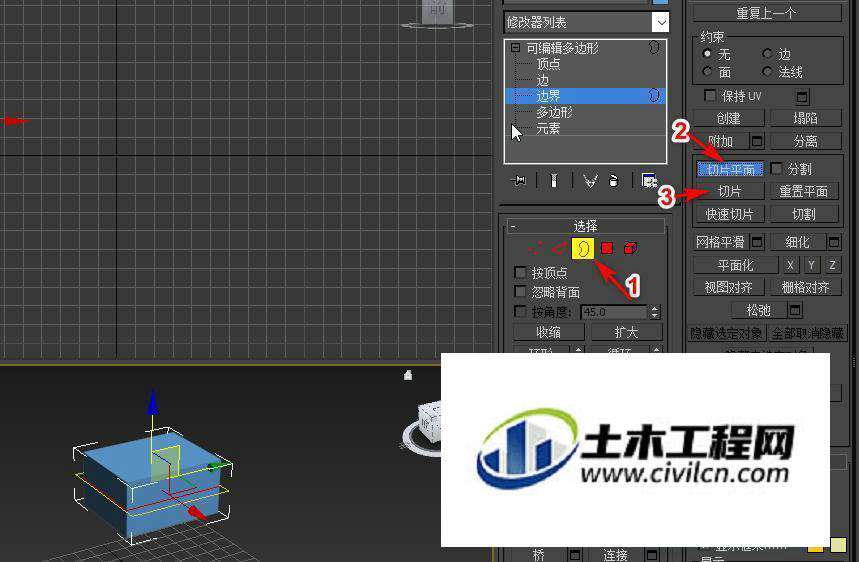Click 切割 button
The width and height of the screenshot is (859, 562).
pos(804,214)
